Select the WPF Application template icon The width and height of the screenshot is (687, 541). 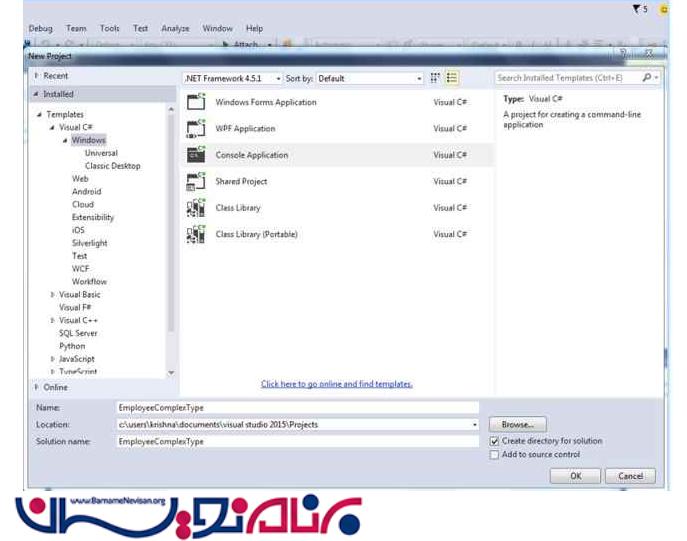(x=196, y=128)
